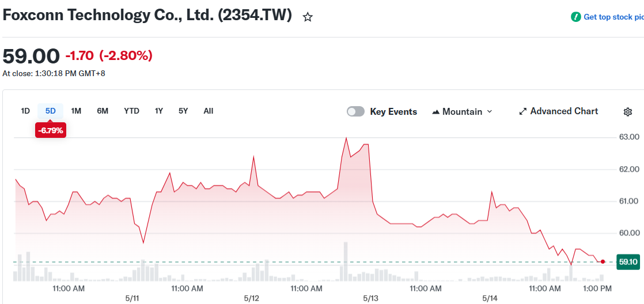Select the 1Y time range

(x=159, y=111)
